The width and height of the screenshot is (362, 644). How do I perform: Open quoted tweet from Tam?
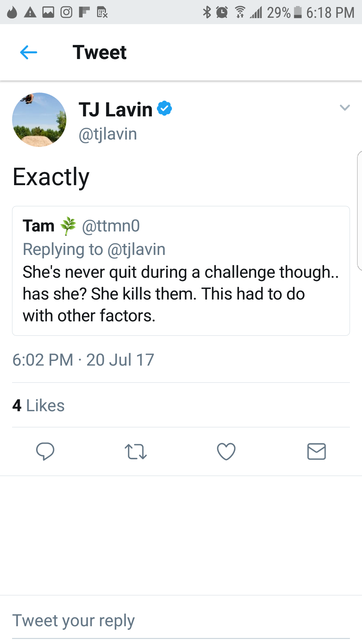181,271
